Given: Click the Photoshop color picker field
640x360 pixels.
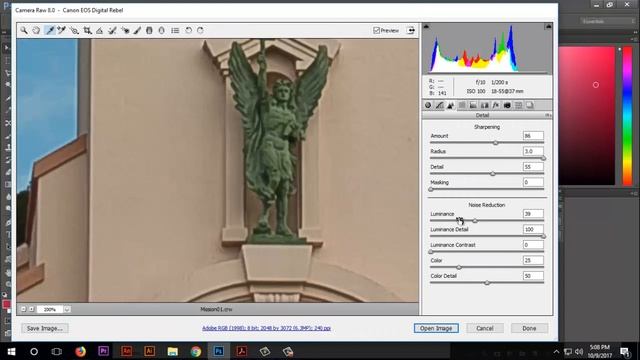Looking at the screenshot, I should click(587, 116).
